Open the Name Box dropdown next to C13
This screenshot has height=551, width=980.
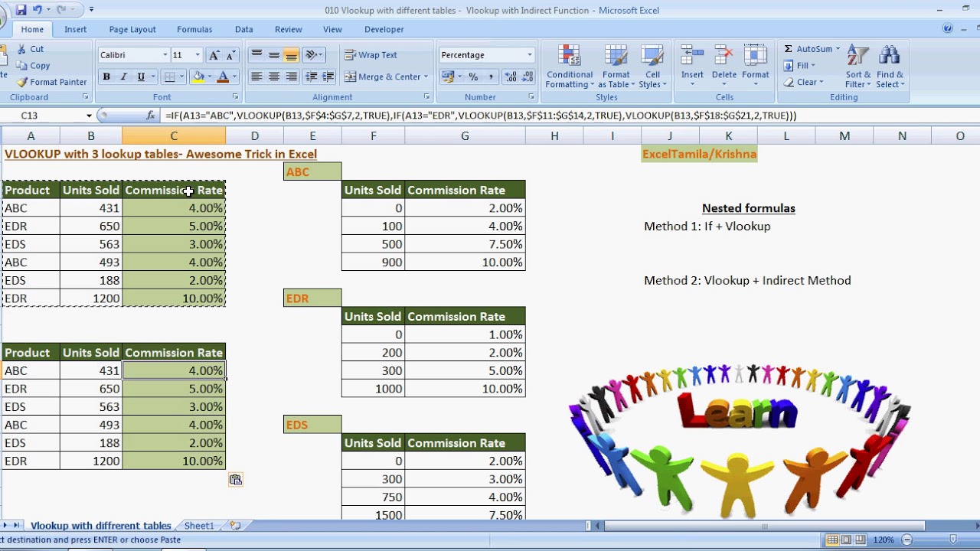point(89,116)
